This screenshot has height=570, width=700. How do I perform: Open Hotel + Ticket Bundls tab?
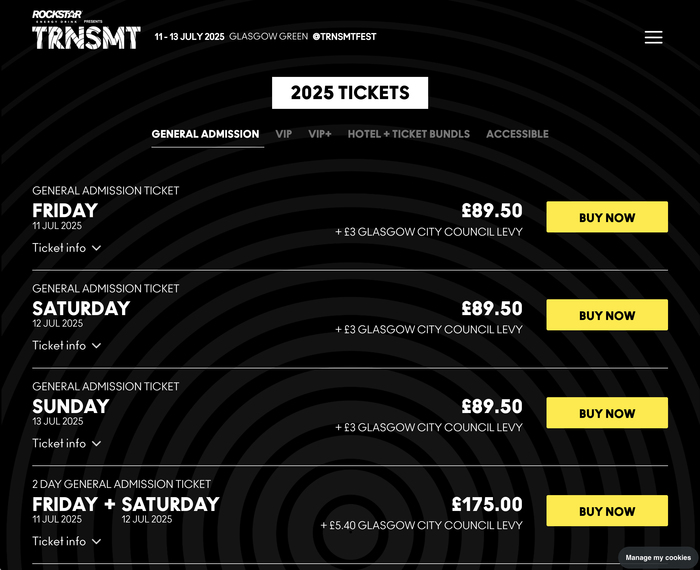pyautogui.click(x=408, y=134)
